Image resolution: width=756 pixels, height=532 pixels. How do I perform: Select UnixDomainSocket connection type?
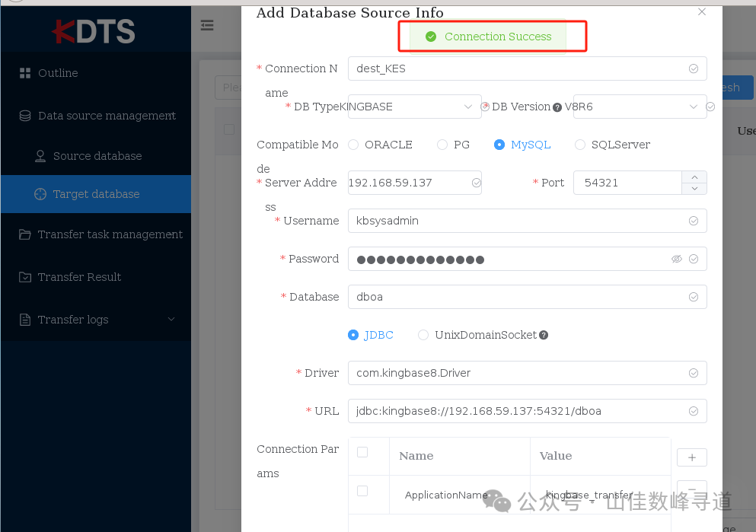(x=477, y=335)
